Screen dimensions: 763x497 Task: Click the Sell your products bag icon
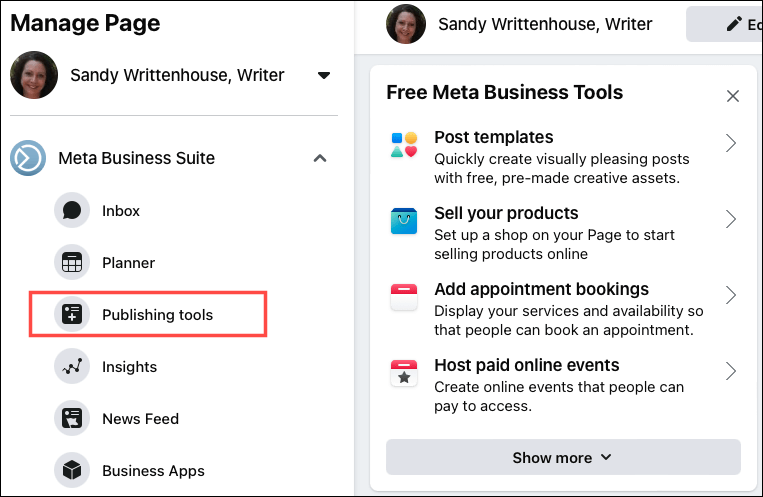[404, 221]
